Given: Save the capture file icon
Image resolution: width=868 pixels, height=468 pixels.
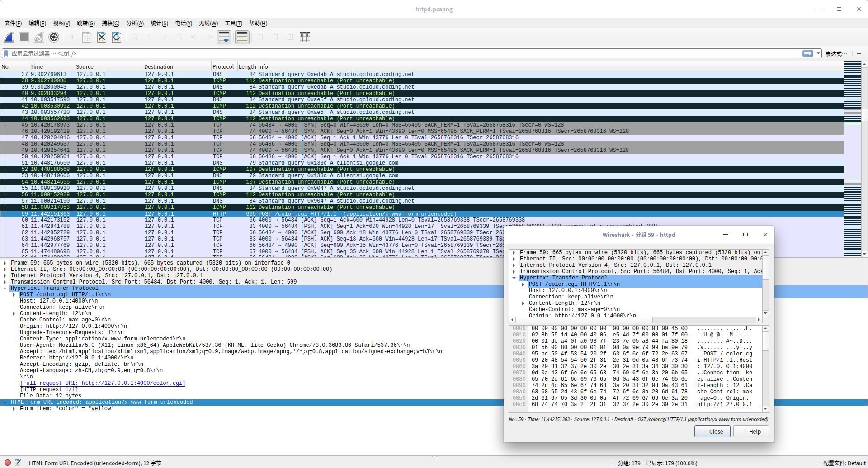Looking at the screenshot, I should point(87,38).
